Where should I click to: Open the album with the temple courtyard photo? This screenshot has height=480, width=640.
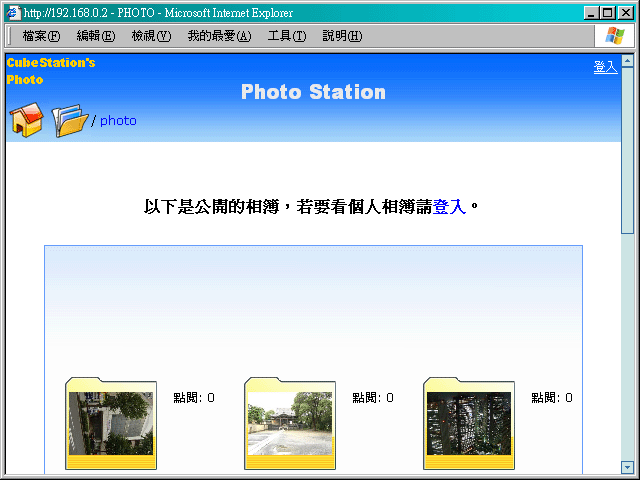(x=290, y=423)
